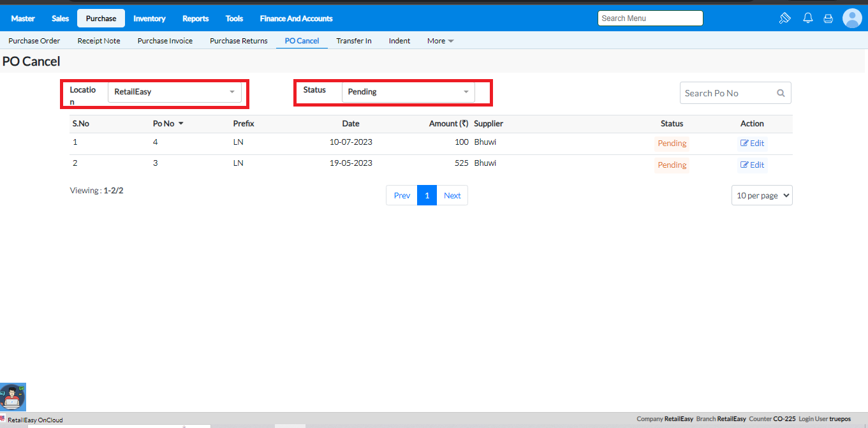868x428 pixels.
Task: Click the Company RetailEasy status entry
Action: tap(665, 419)
